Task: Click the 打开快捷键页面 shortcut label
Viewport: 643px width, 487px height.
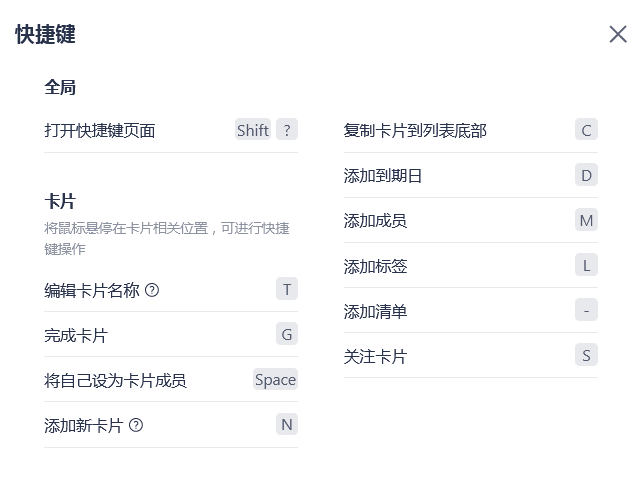Action: [100, 130]
